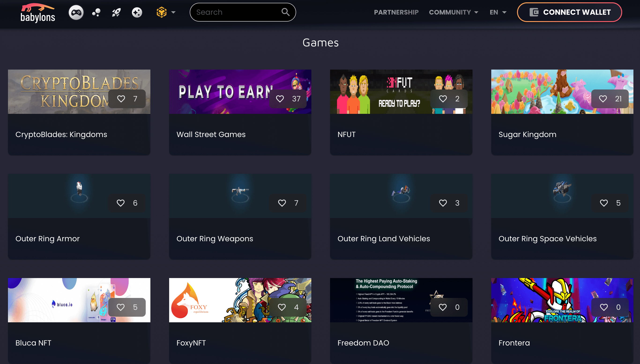Viewport: 640px width, 364px height.
Task: Like Outer Ring Armor with heart icon
Action: coord(120,203)
